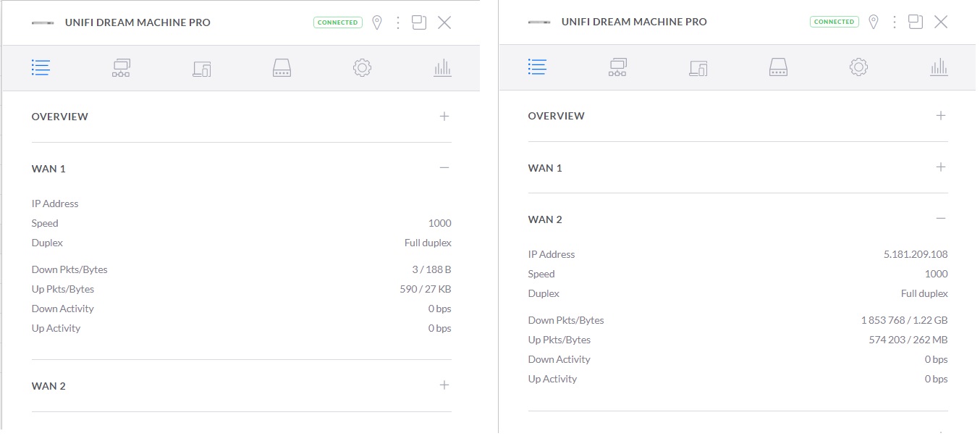The height and width of the screenshot is (436, 980).
Task: Click the location pin icon in right panel
Action: coord(873,22)
